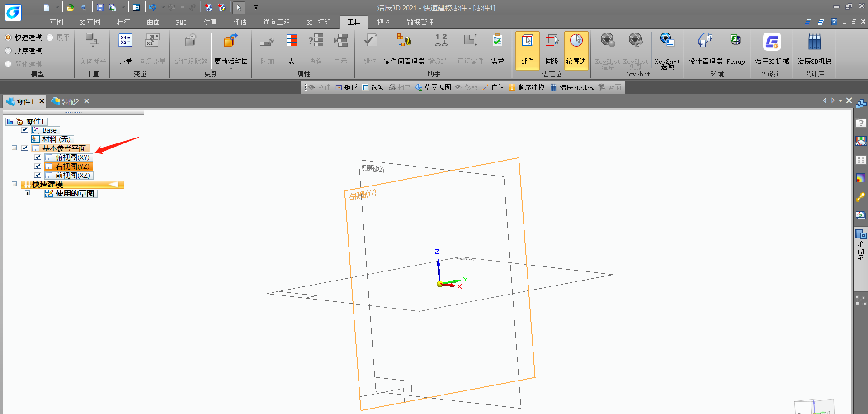The image size is (868, 414).
Task: Save the current part with the floppy icon
Action: tap(100, 7)
